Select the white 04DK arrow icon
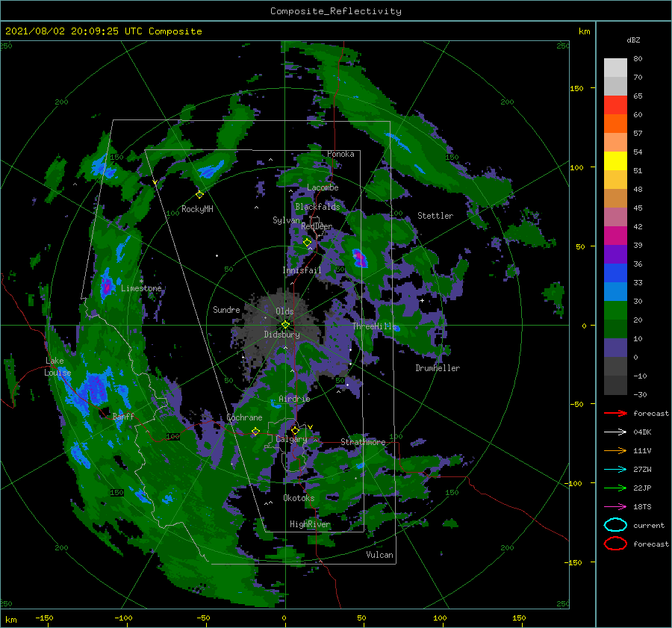 (x=615, y=432)
